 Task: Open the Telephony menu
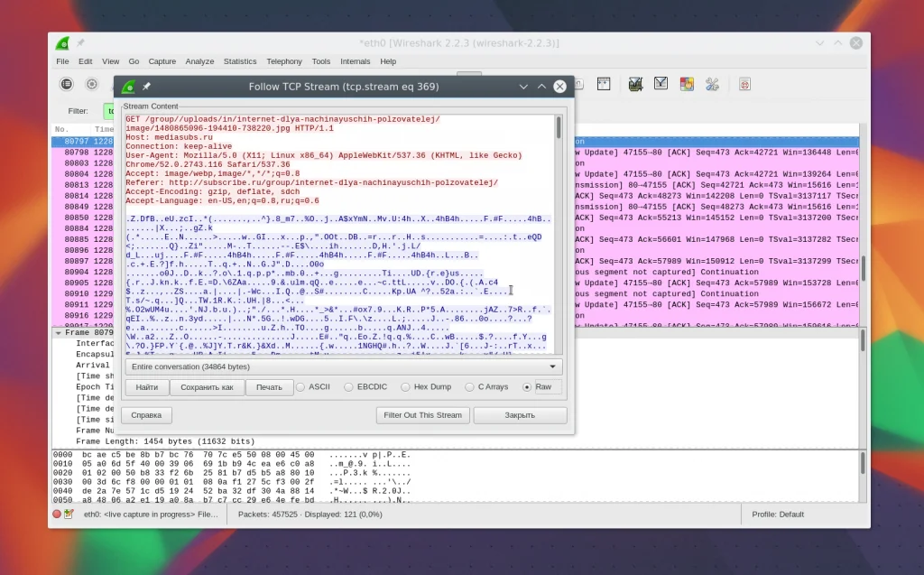tap(284, 61)
